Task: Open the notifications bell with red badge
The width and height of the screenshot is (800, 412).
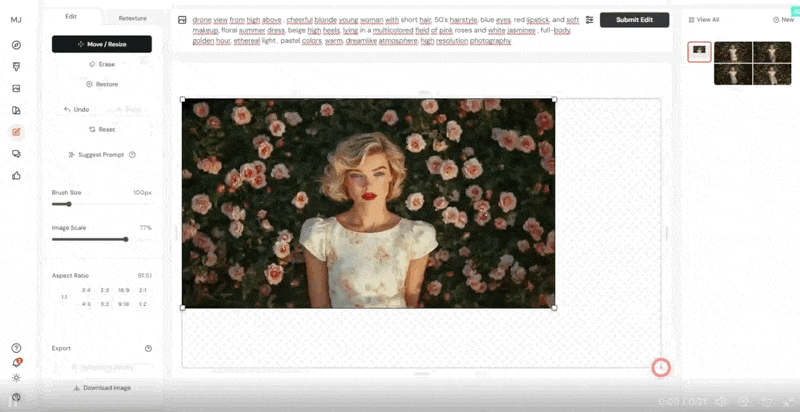Action: pyautogui.click(x=16, y=363)
